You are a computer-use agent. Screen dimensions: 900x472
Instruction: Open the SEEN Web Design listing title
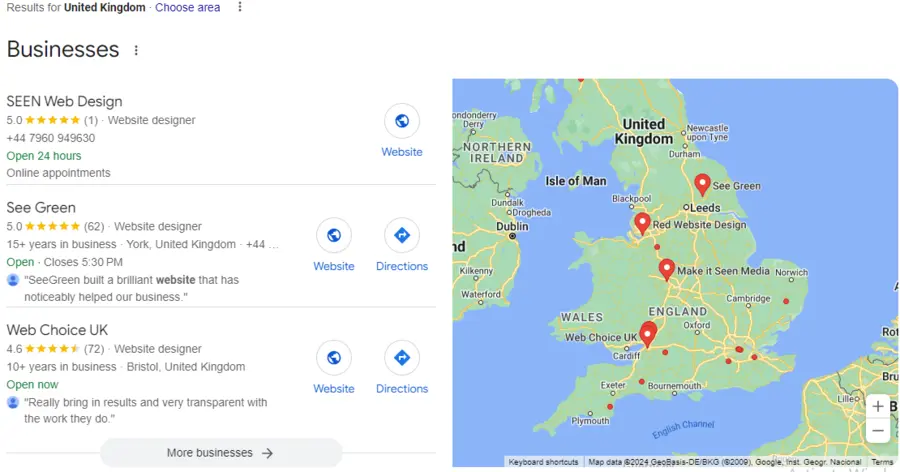[64, 101]
